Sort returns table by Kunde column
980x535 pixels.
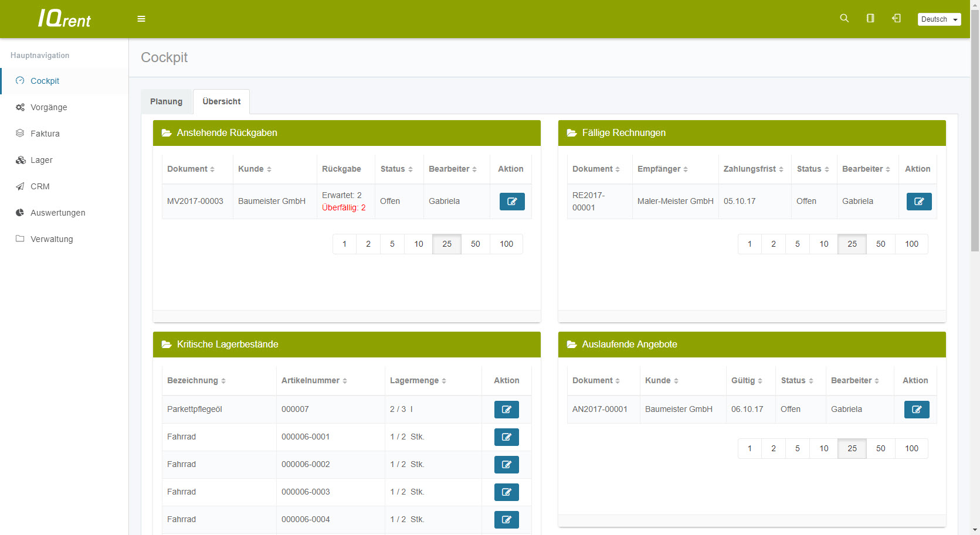(255, 169)
